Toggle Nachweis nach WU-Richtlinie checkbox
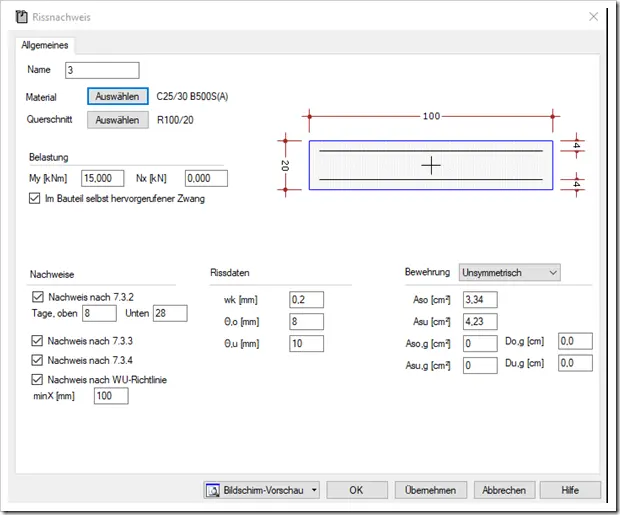Image resolution: width=620 pixels, height=515 pixels. [37, 379]
